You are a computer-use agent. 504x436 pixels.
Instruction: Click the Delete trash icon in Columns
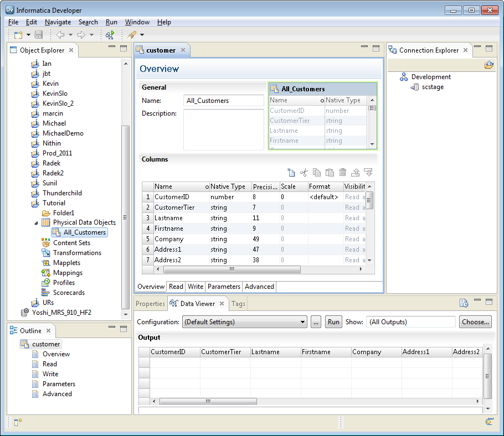tap(343, 173)
